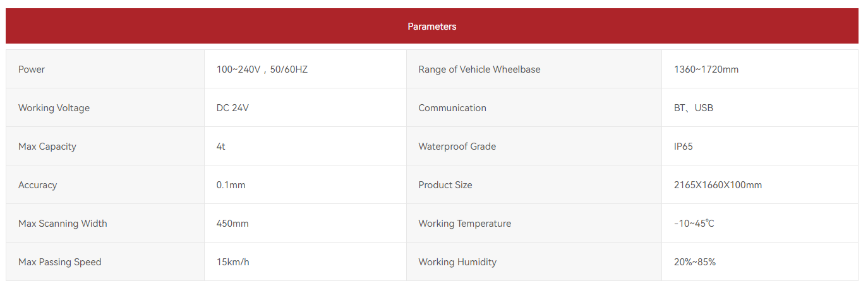Click the 4t capacity value
The width and height of the screenshot is (868, 288).
[220, 147]
